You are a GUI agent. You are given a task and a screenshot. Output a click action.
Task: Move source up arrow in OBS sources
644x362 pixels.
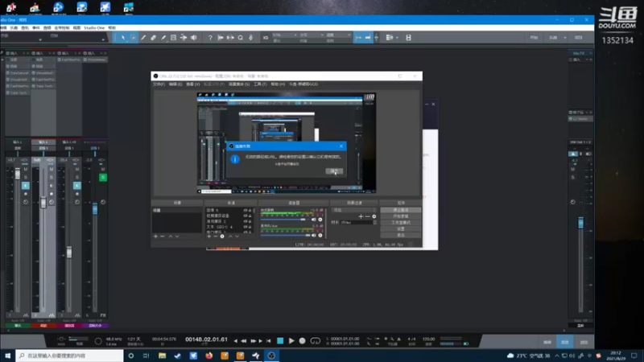point(230,237)
